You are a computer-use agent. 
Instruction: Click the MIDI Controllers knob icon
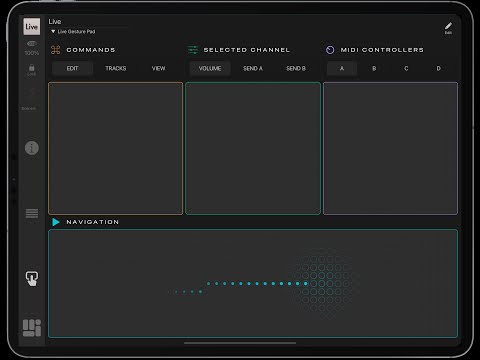point(330,50)
